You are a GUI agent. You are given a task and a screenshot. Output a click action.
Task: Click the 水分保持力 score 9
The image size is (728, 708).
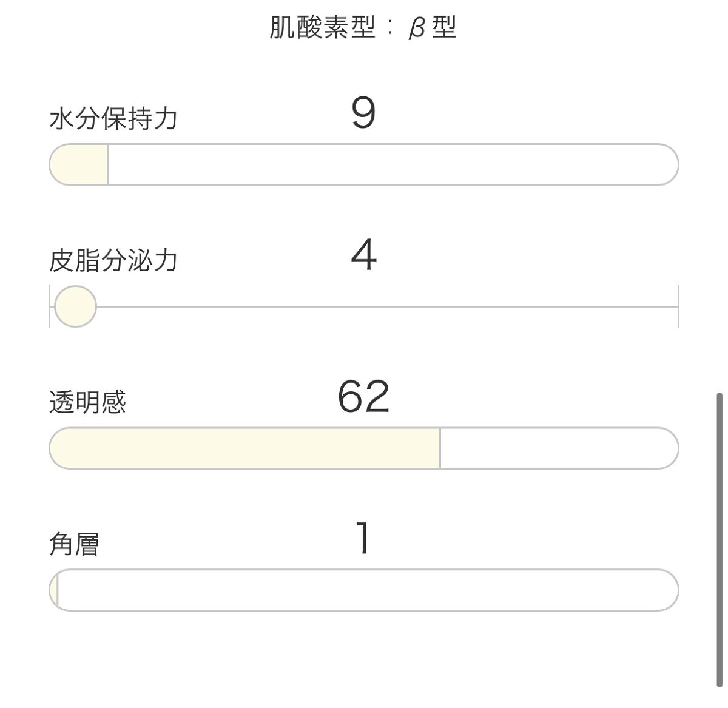tap(363, 113)
